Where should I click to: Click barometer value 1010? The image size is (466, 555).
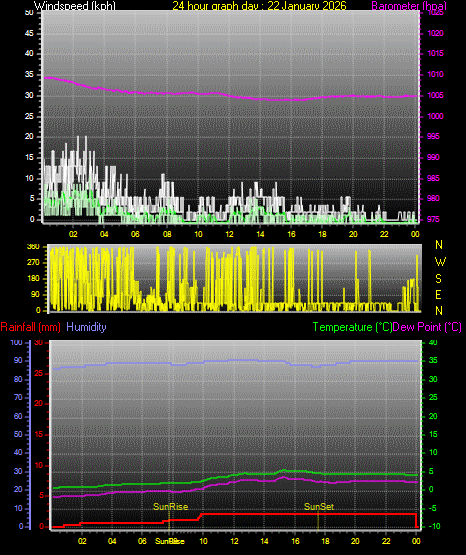[x=435, y=74]
